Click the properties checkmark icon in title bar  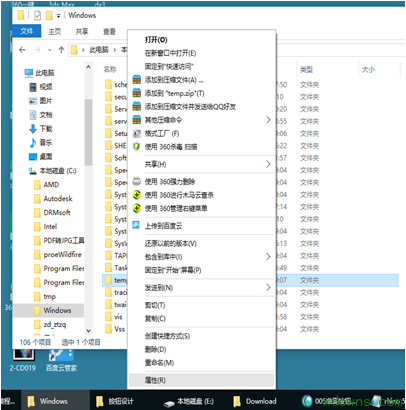click(37, 15)
